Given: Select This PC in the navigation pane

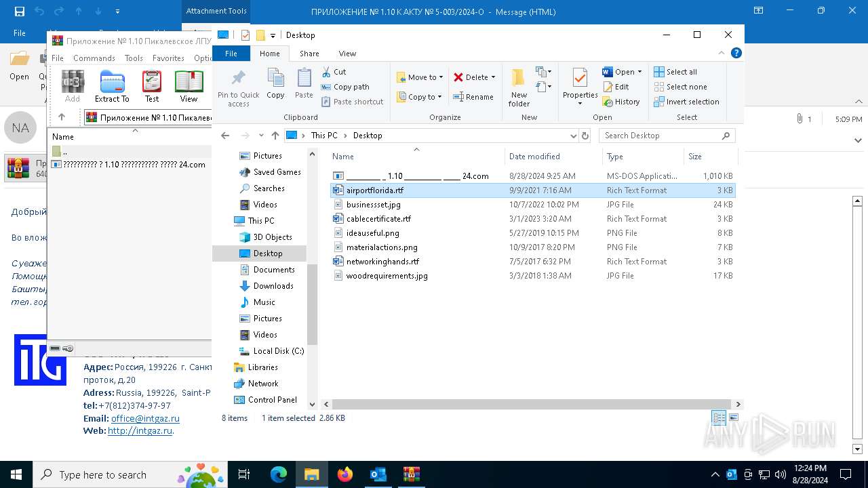Looking at the screenshot, I should (x=260, y=221).
